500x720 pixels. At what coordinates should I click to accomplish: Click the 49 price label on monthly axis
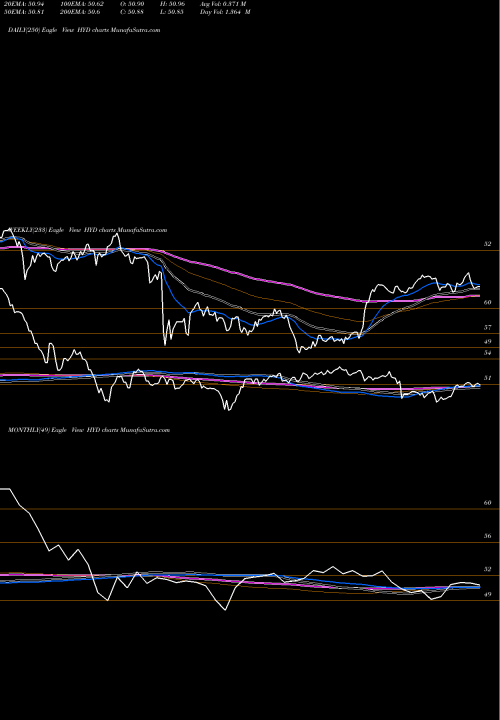point(488,594)
